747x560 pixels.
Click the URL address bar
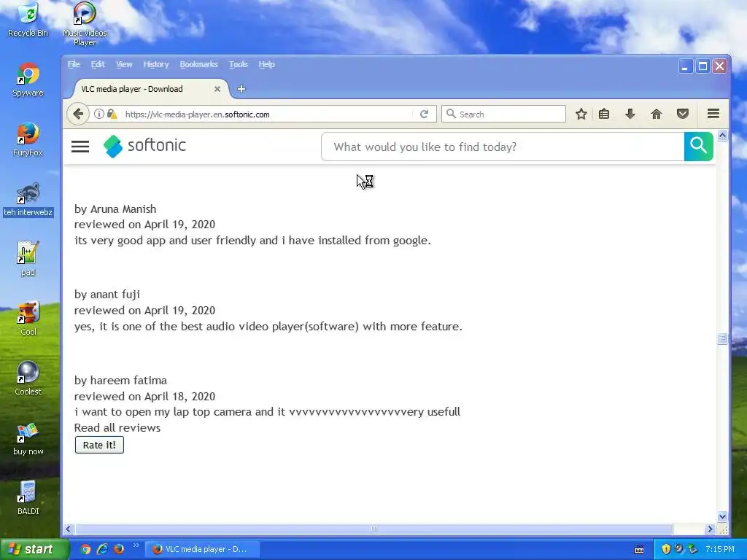pyautogui.click(x=267, y=114)
